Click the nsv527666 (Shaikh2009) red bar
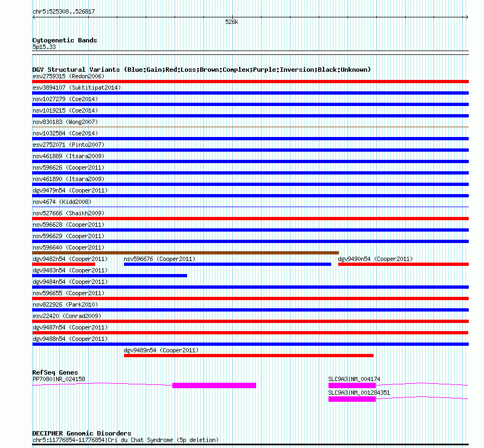 tap(250, 219)
